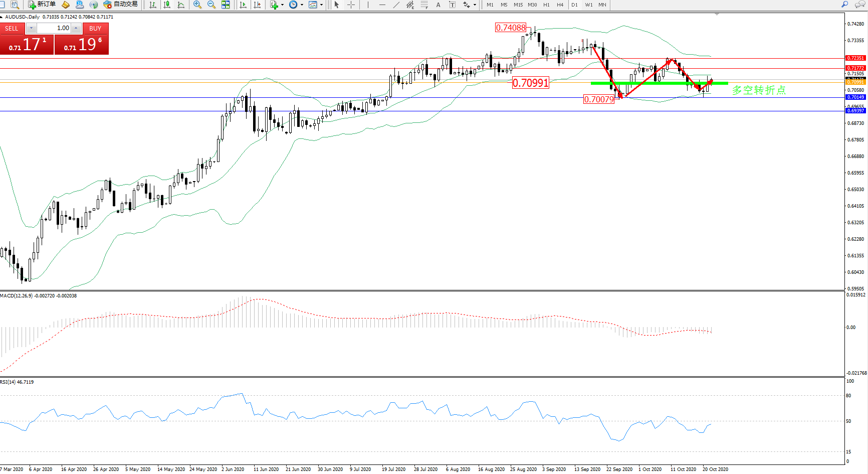Click the lot volume input field
The width and height of the screenshot is (868, 474).
tap(54, 28)
